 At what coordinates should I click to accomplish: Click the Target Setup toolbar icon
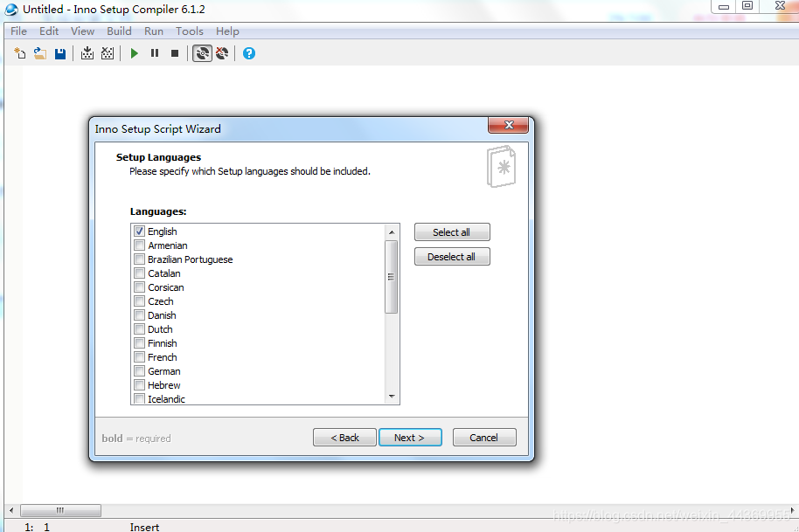click(x=202, y=53)
